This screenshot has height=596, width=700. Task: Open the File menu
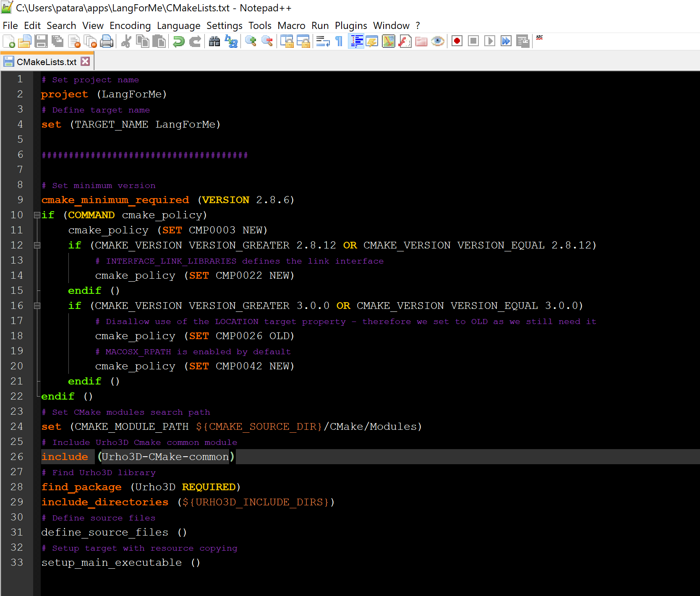[x=10, y=26]
